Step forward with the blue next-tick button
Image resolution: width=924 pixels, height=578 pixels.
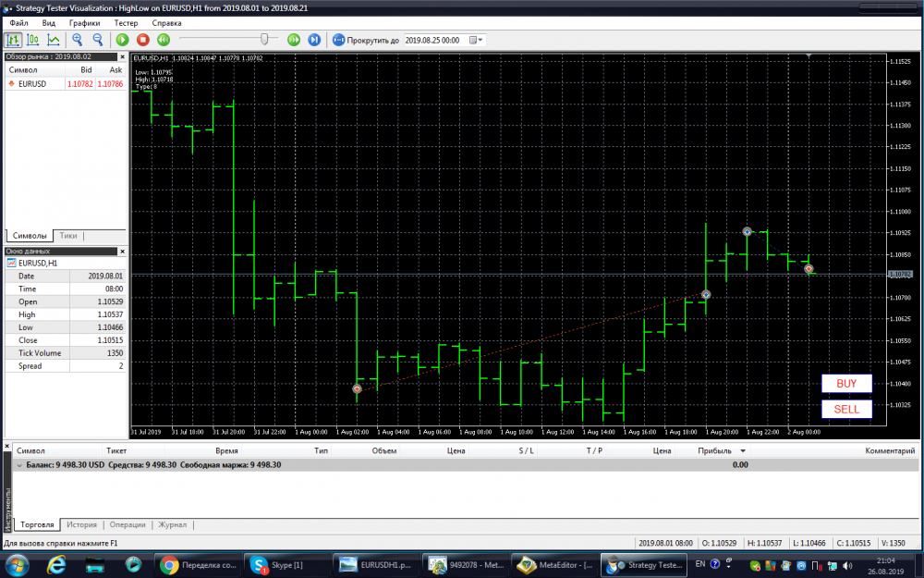314,40
